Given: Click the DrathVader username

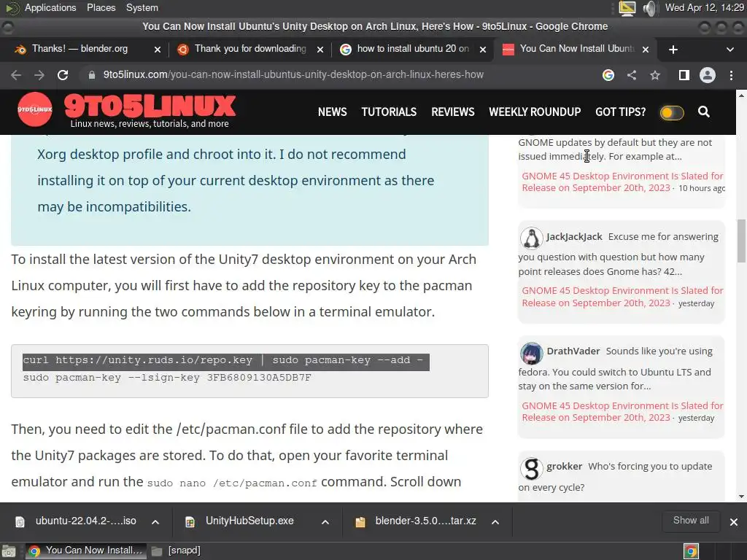Looking at the screenshot, I should pos(573,351).
